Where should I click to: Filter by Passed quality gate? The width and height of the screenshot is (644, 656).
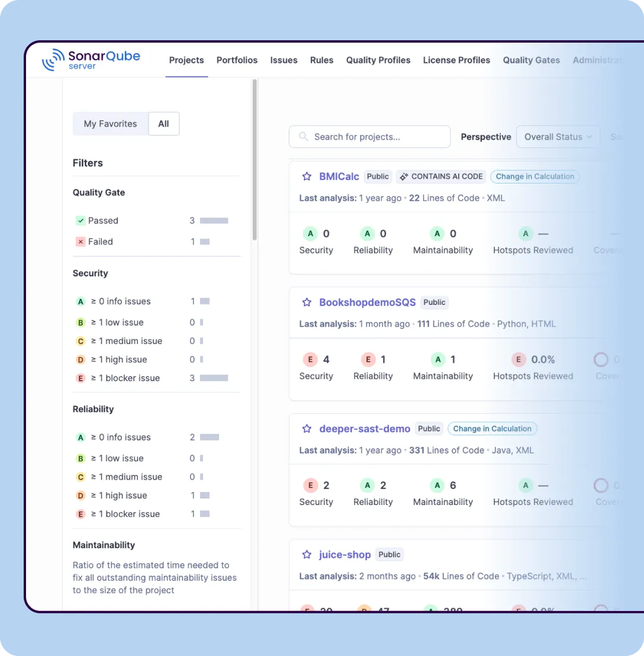pos(103,221)
